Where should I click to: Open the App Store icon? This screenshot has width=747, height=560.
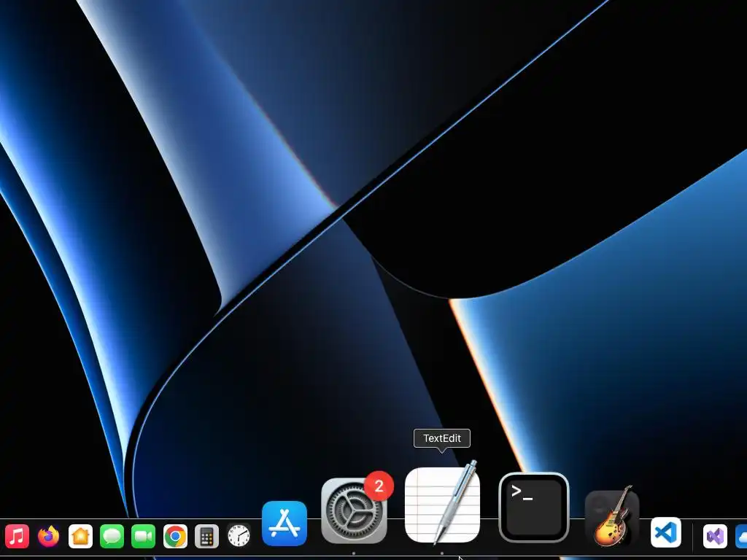(x=285, y=524)
